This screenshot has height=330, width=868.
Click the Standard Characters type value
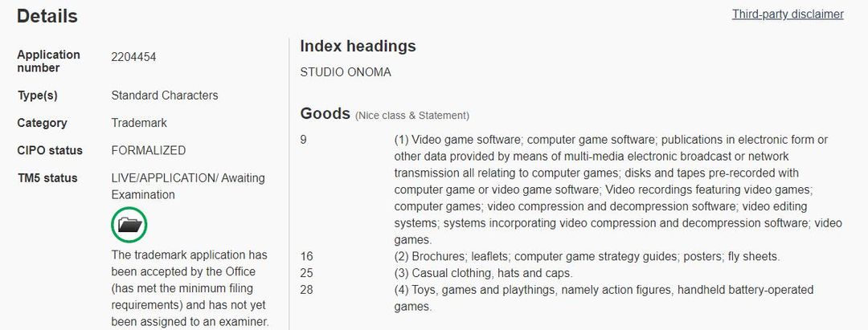pyautogui.click(x=165, y=95)
